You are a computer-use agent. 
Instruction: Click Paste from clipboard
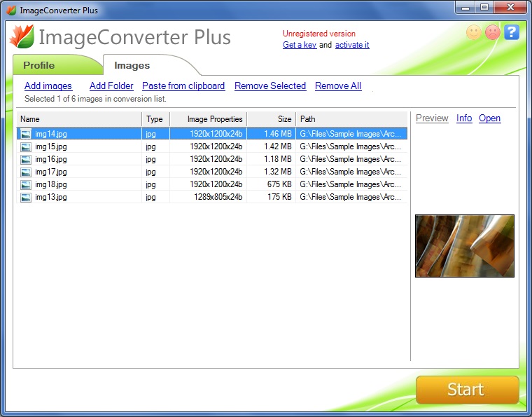click(x=183, y=86)
